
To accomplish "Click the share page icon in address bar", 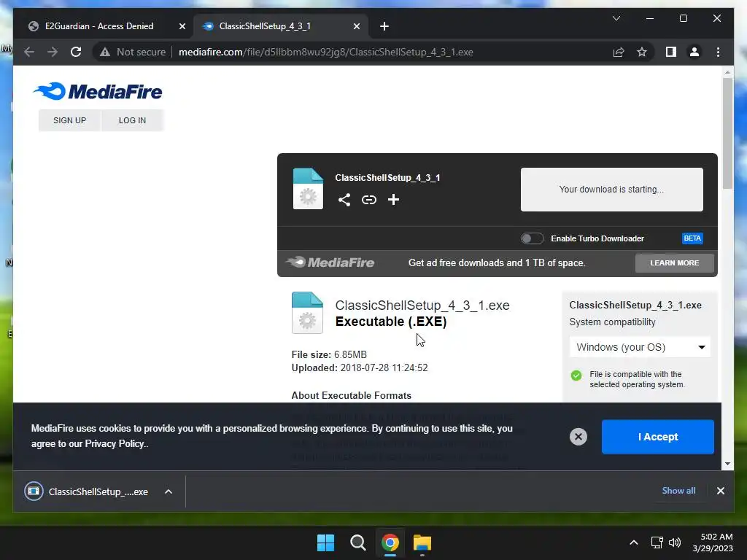I will (x=619, y=52).
